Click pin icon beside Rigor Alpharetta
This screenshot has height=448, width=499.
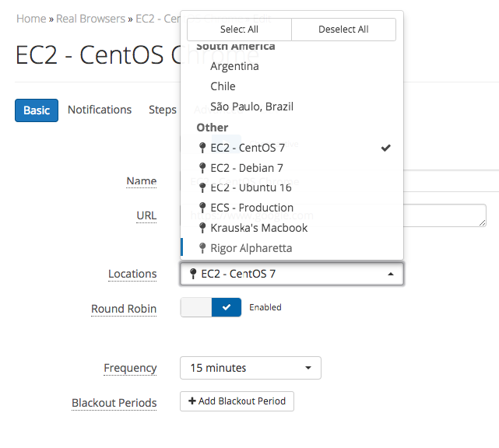click(x=202, y=248)
